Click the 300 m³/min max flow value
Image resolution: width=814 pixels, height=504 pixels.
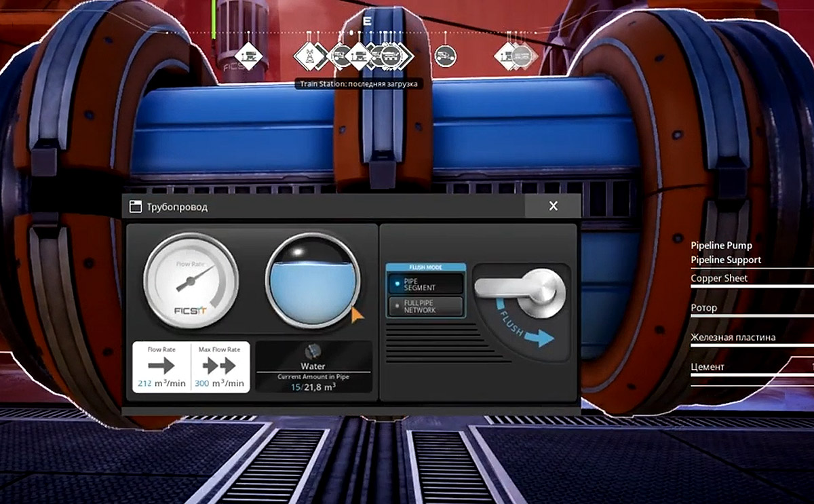[219, 383]
